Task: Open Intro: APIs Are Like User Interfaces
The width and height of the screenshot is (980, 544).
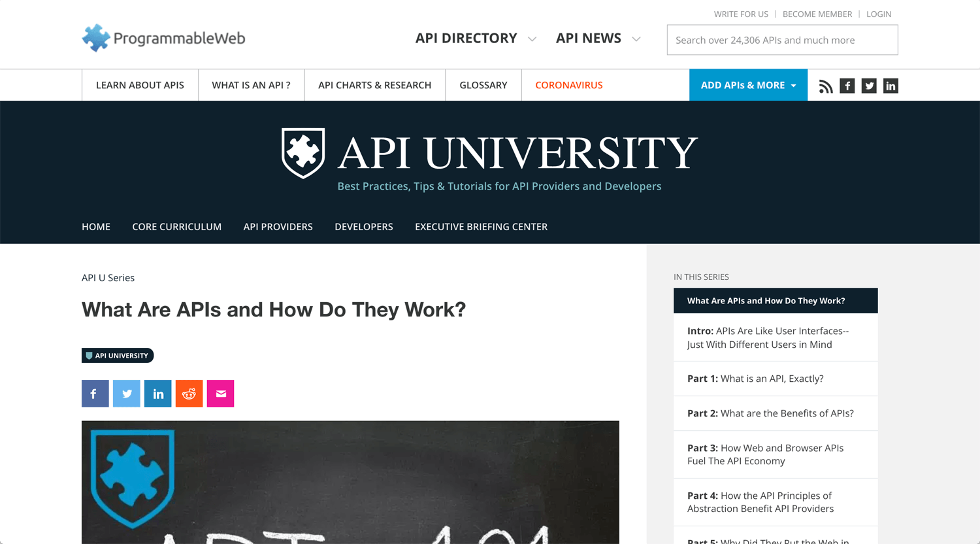Action: click(x=776, y=337)
